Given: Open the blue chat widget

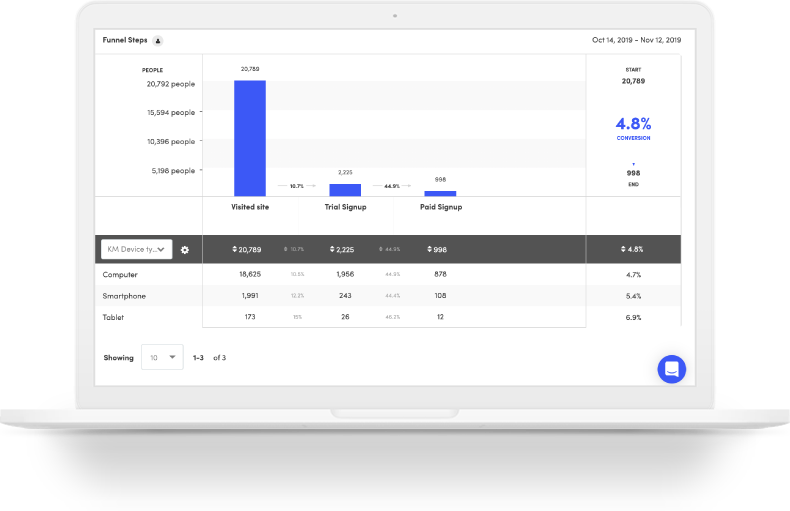Looking at the screenshot, I should (671, 369).
